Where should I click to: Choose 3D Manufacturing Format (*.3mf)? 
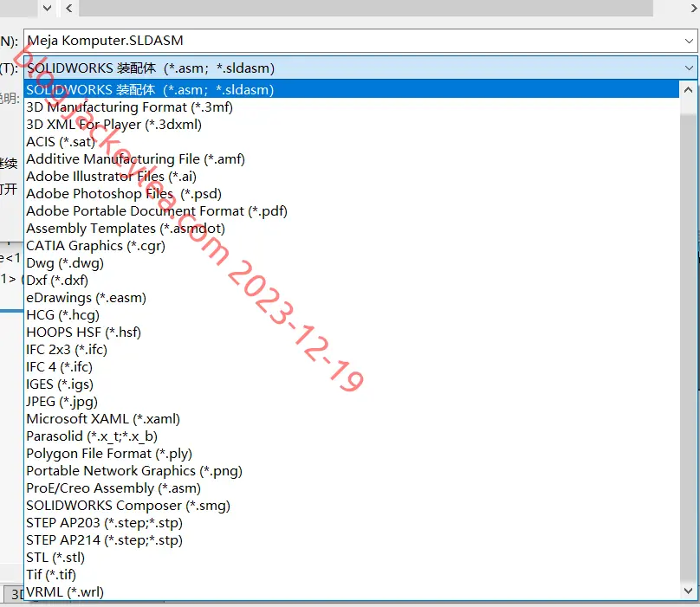coord(352,107)
